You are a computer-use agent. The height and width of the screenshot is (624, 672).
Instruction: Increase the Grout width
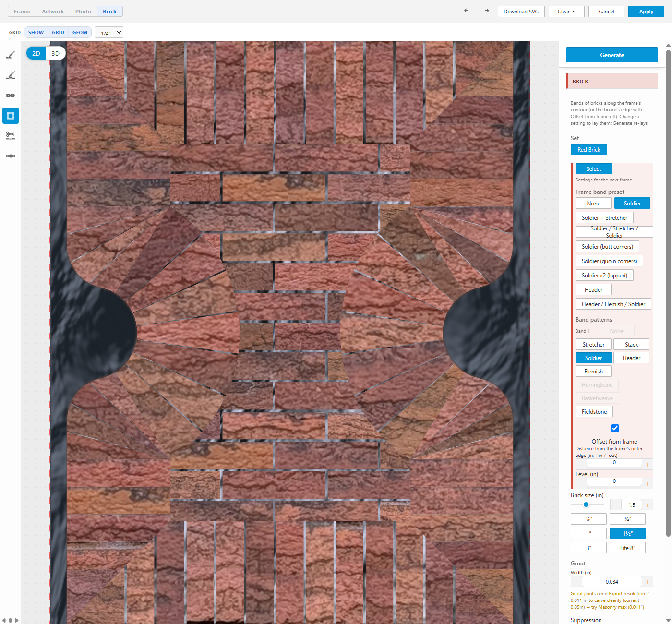coord(648,582)
